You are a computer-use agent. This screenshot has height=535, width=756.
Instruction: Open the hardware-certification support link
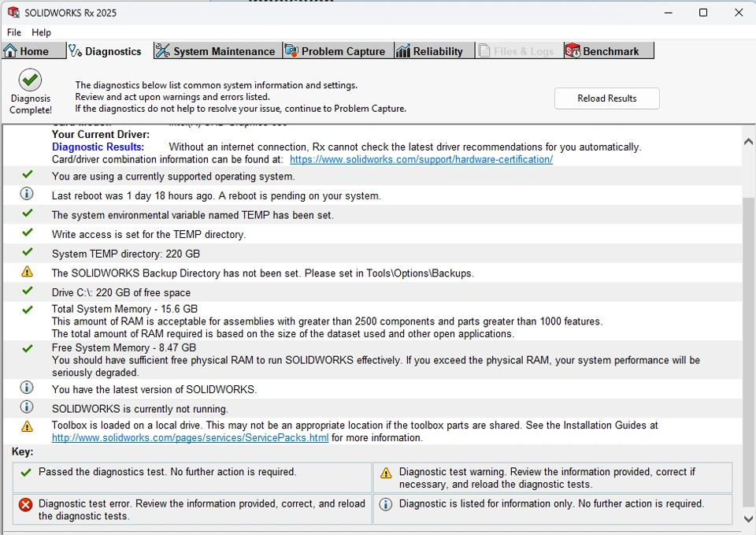421,159
